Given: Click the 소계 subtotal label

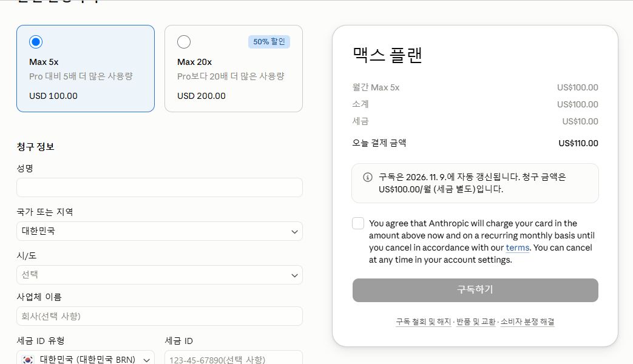Looking at the screenshot, I should coord(360,104).
